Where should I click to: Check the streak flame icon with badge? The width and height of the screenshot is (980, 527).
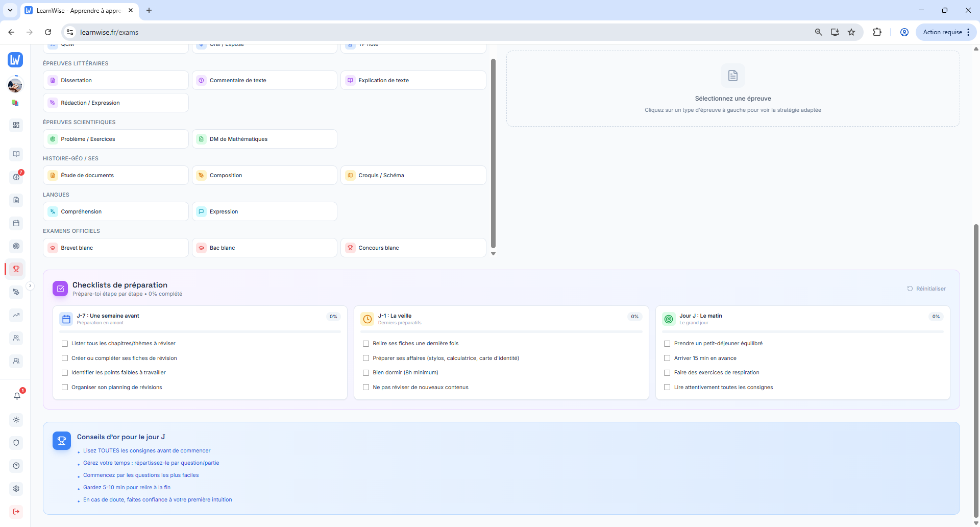click(x=16, y=177)
